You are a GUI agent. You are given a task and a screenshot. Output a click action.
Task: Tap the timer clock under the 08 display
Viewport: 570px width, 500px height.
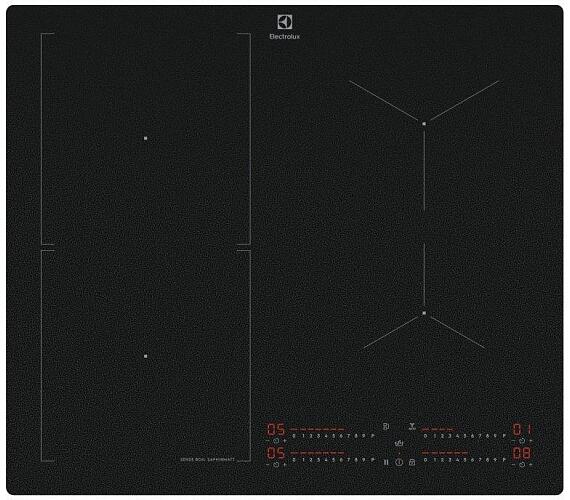[x=522, y=464]
